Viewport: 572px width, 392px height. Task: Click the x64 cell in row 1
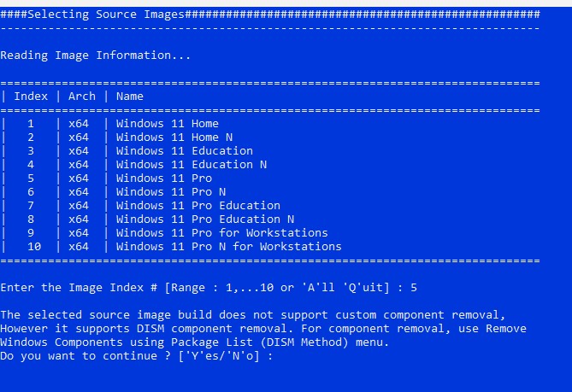(79, 124)
